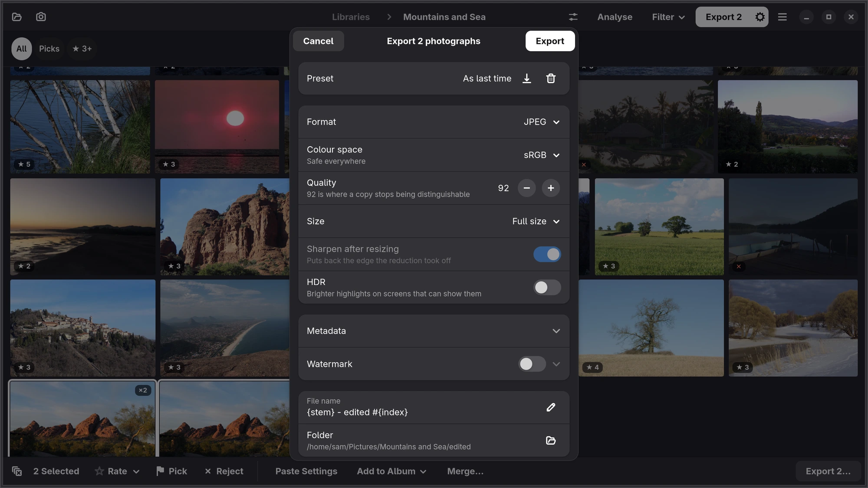Click the selection stack icon in bottom bar
Viewport: 868px width, 488px height.
[17, 471]
